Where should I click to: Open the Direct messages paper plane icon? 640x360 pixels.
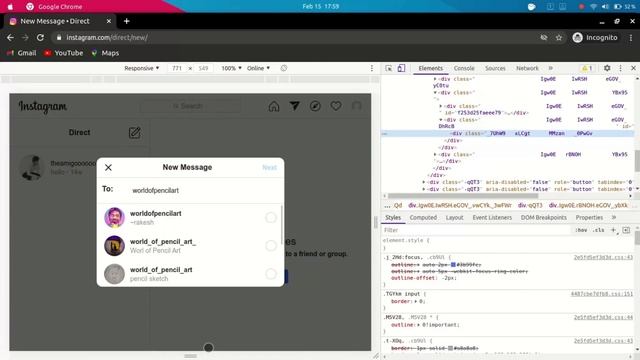tap(294, 106)
